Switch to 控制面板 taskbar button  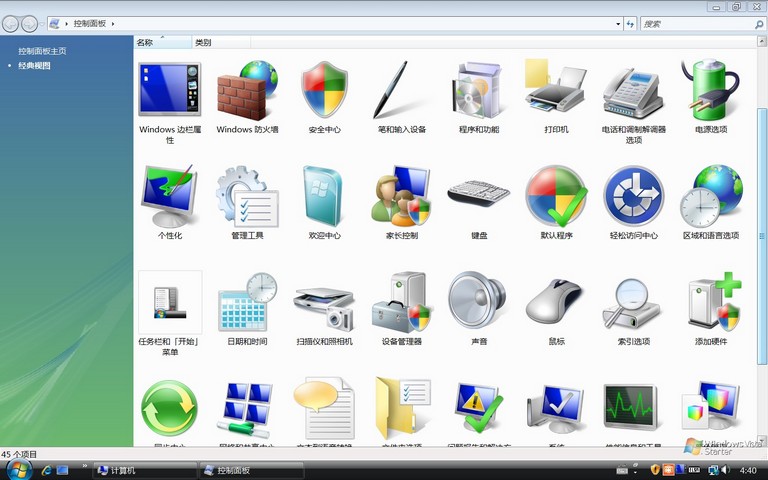point(251,470)
